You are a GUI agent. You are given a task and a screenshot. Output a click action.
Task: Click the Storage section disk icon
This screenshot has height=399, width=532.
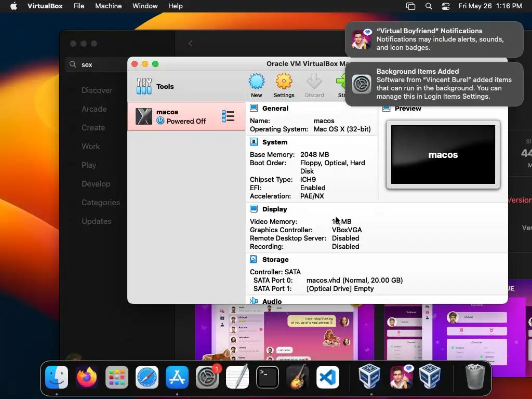254,259
